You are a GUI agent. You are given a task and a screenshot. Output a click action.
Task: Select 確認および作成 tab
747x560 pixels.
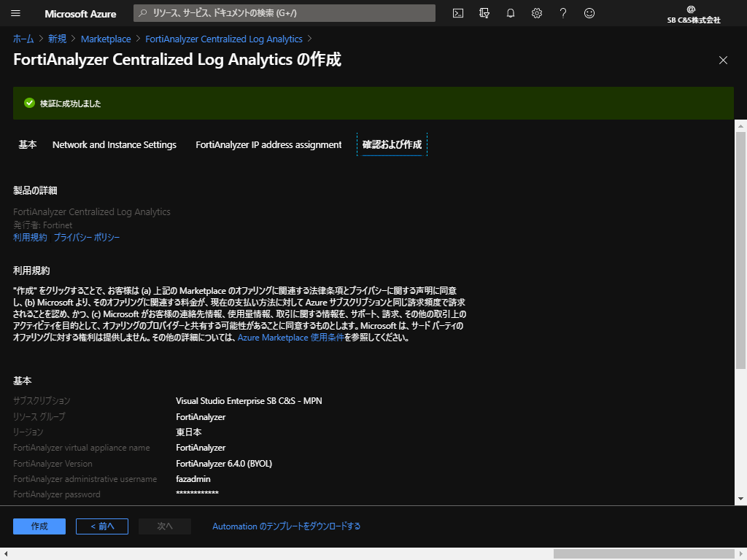point(392,144)
